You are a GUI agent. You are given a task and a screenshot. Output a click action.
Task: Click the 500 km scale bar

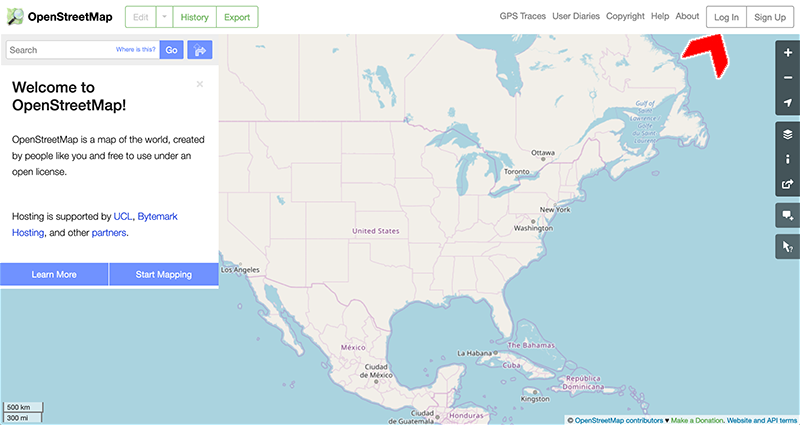[23, 407]
